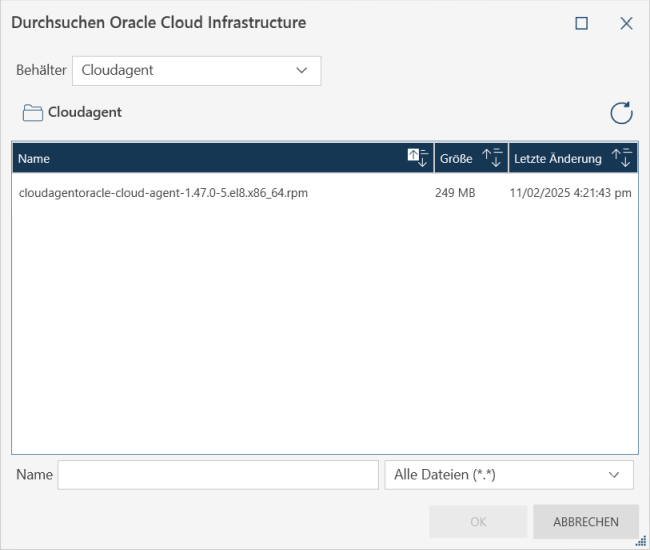Click the sort arrows icon next to Letzte Änderung
This screenshot has height=550, width=650.
coord(621,158)
